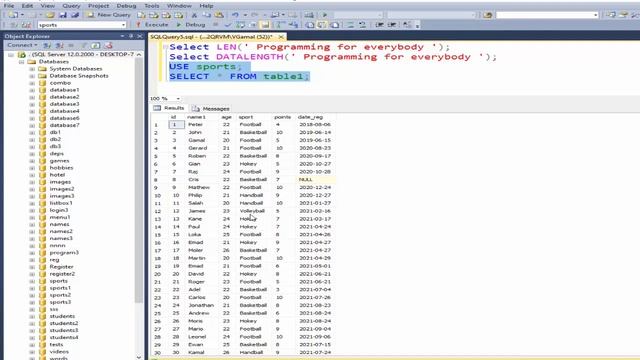The width and height of the screenshot is (640, 360).
Task: Switch to the Results tab
Action: click(x=169, y=108)
